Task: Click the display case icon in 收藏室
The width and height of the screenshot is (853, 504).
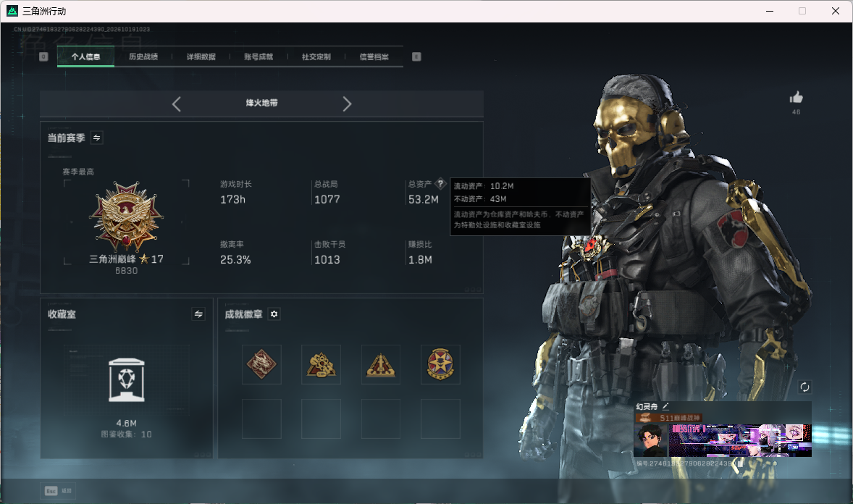Action: point(127,380)
